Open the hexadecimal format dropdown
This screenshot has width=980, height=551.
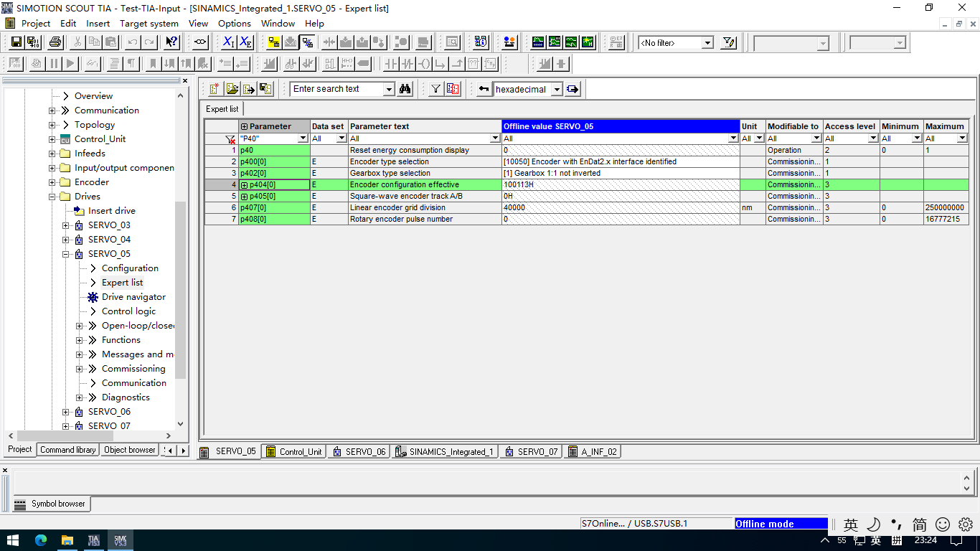pyautogui.click(x=557, y=90)
